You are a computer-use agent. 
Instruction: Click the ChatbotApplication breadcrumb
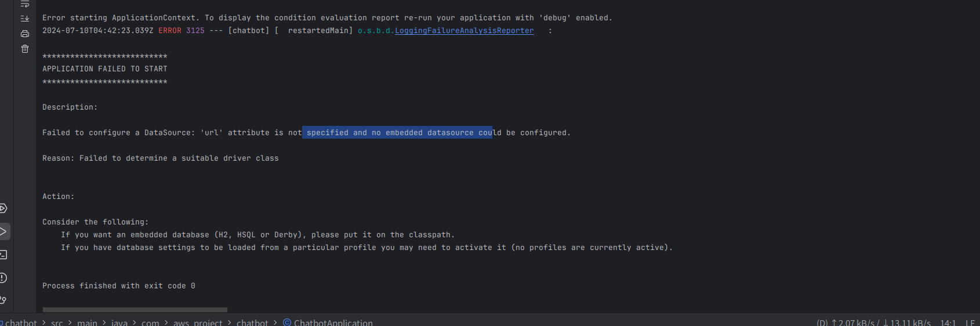point(333,322)
